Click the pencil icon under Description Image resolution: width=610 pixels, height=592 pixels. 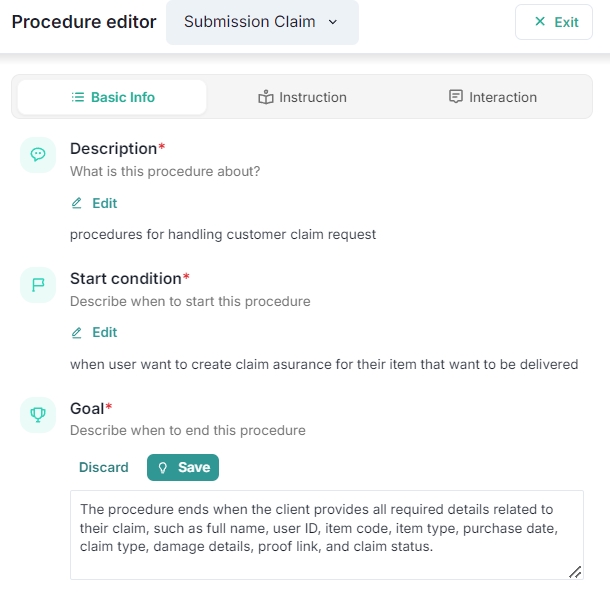click(x=77, y=203)
